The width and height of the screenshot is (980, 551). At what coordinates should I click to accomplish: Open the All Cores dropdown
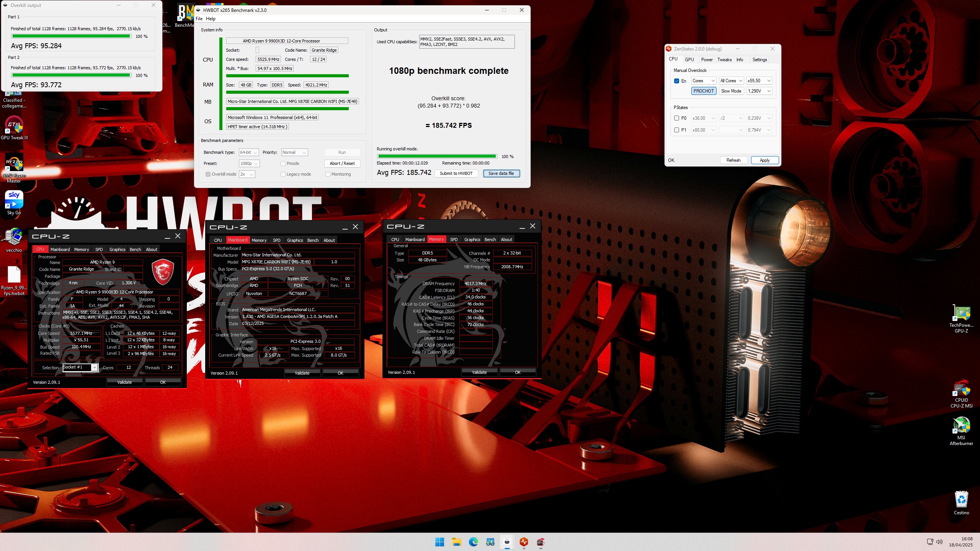[x=731, y=81]
